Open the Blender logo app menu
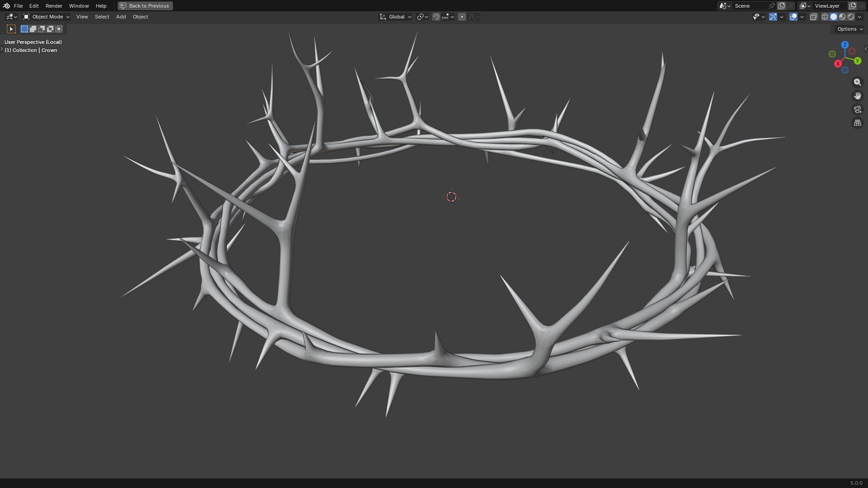Image resolution: width=868 pixels, height=488 pixels. click(x=6, y=6)
